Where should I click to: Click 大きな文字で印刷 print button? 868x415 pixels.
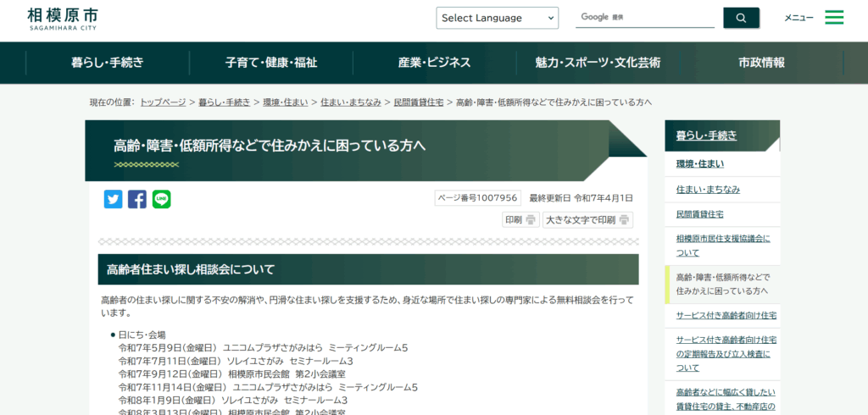[x=587, y=220]
